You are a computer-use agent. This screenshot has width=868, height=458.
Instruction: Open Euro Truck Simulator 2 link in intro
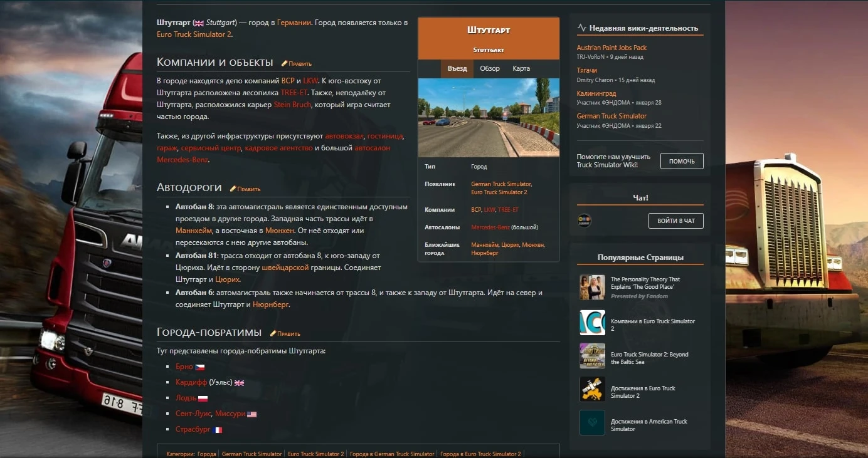194,34
